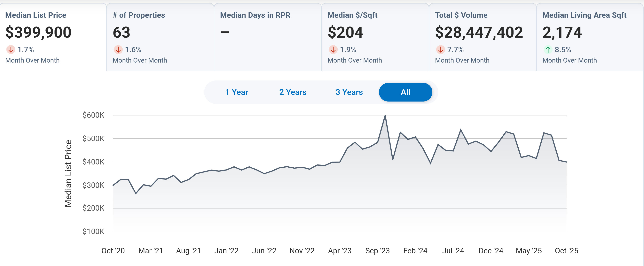644x266 pixels.
Task: Click the green up arrow beside 8.5%
Action: coord(548,50)
